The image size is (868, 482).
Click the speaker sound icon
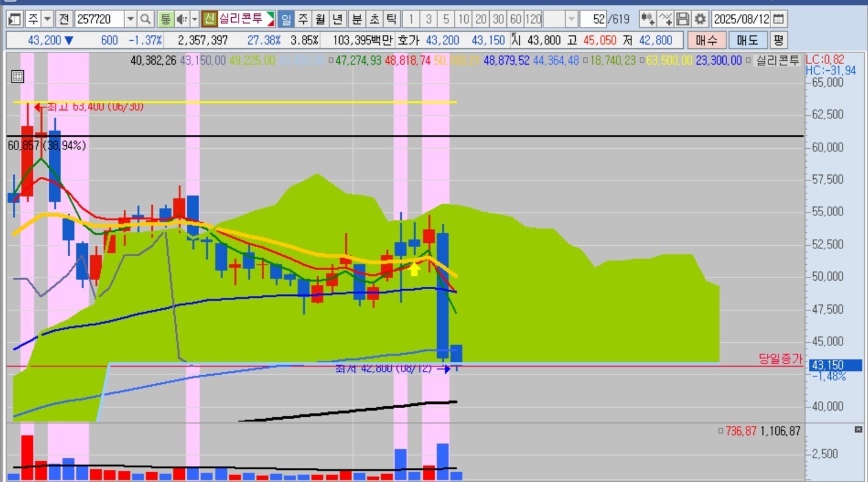[181, 19]
